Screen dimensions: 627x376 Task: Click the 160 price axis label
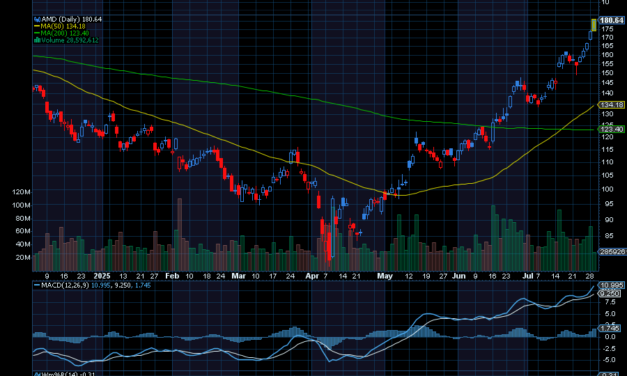(x=607, y=55)
